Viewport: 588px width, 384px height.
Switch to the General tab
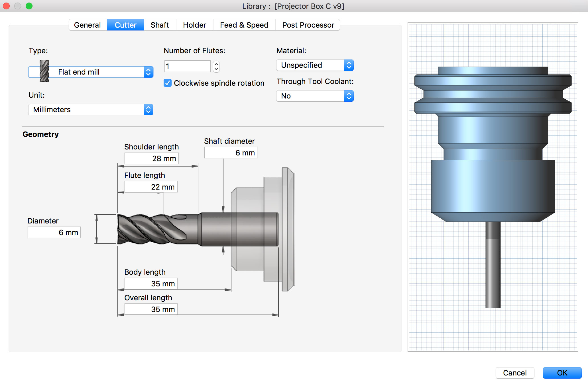pyautogui.click(x=87, y=25)
